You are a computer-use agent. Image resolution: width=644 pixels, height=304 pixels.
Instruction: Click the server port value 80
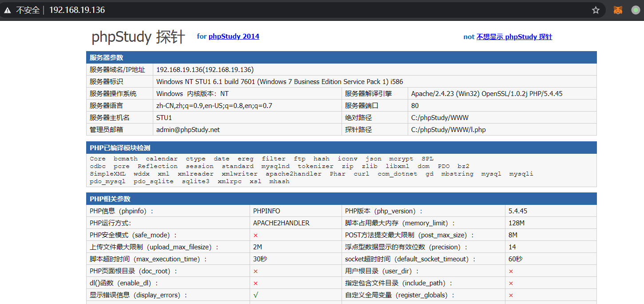click(x=415, y=106)
